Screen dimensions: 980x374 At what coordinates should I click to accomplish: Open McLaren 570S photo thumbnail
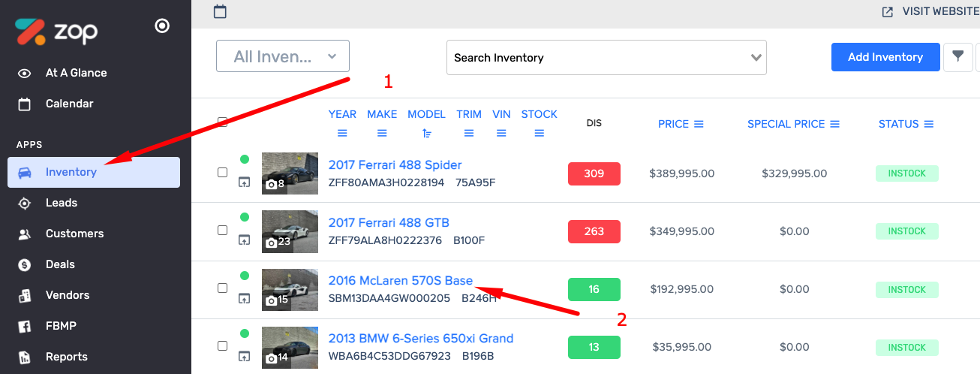pos(290,289)
